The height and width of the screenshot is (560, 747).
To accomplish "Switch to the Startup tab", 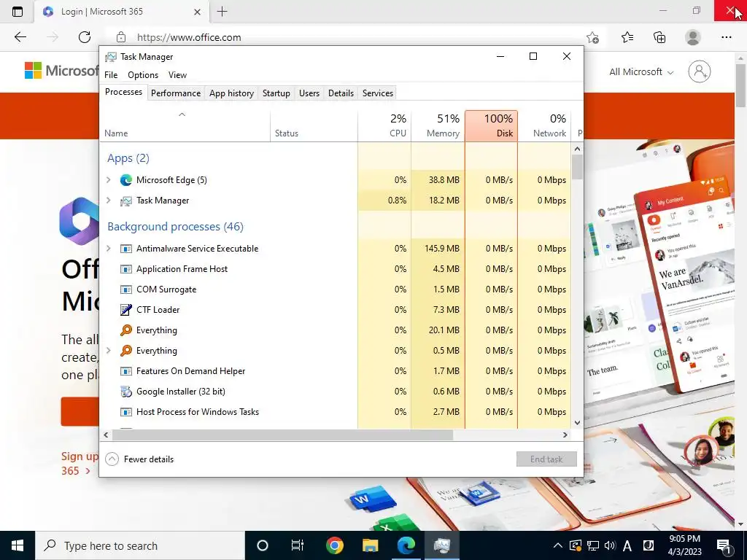I will pyautogui.click(x=276, y=93).
